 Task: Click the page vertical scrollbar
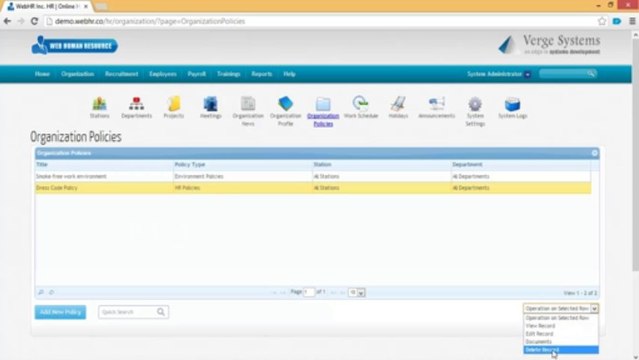tap(635, 155)
